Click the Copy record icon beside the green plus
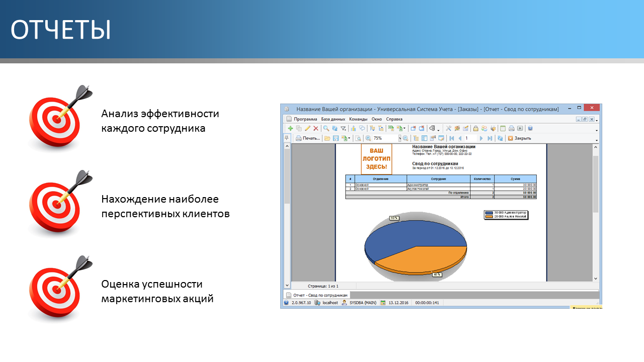644x362 pixels. pos(298,128)
